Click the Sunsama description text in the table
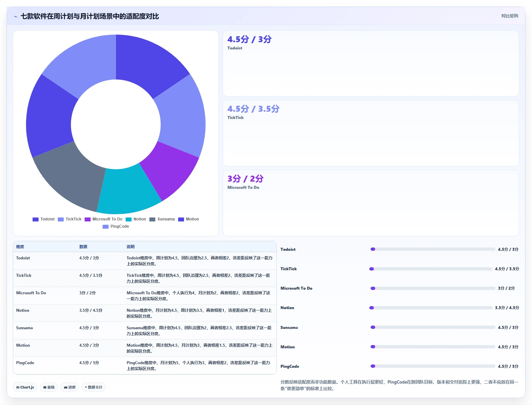532x405 pixels. click(x=200, y=331)
